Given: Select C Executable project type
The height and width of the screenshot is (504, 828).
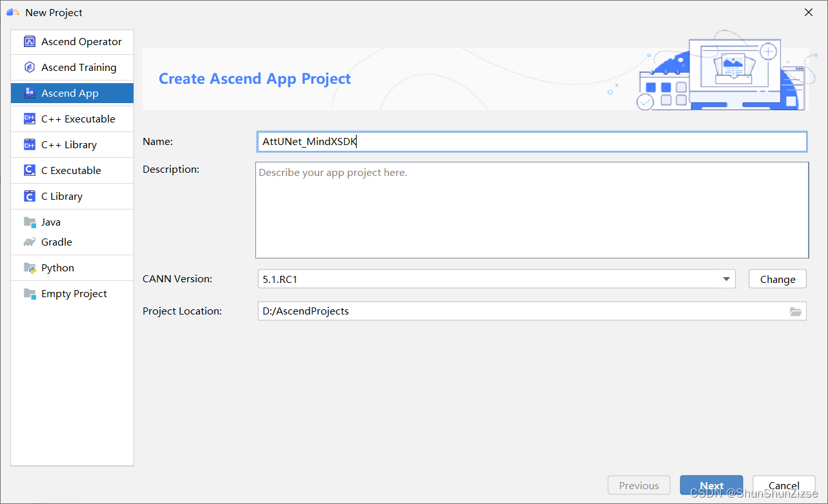Looking at the screenshot, I should [x=72, y=171].
